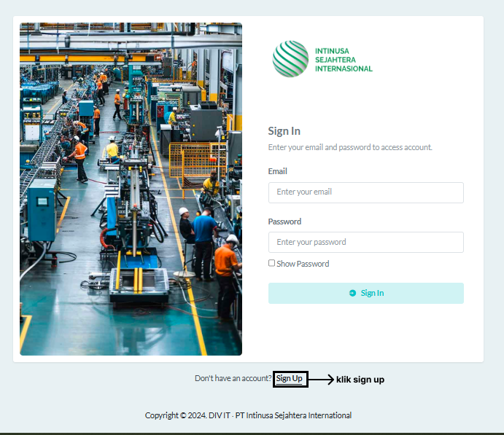The image size is (504, 435).
Task: Click the green globe logo icon
Action: tap(290, 59)
